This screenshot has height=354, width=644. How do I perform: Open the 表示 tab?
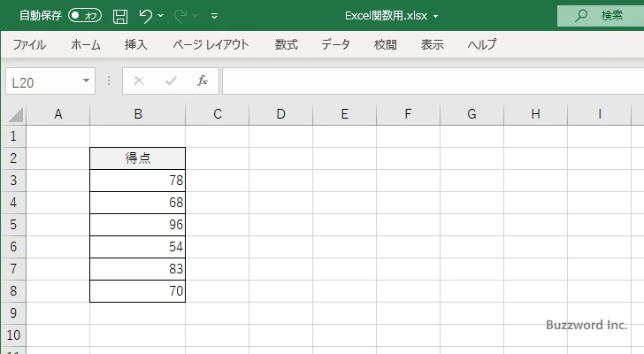click(x=432, y=44)
